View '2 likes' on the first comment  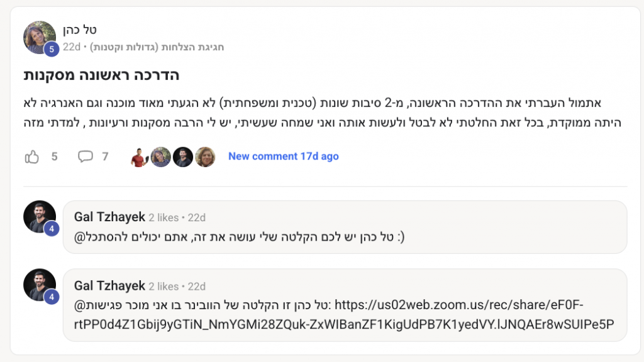(164, 217)
